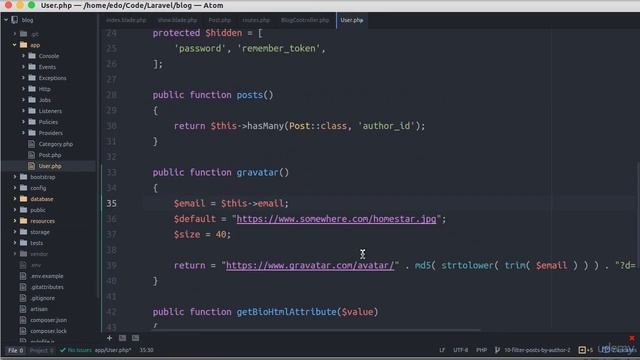The width and height of the screenshot is (640, 360).
Task: Follow the somewhere.com/homestar.jpg link
Action: pos(336,219)
